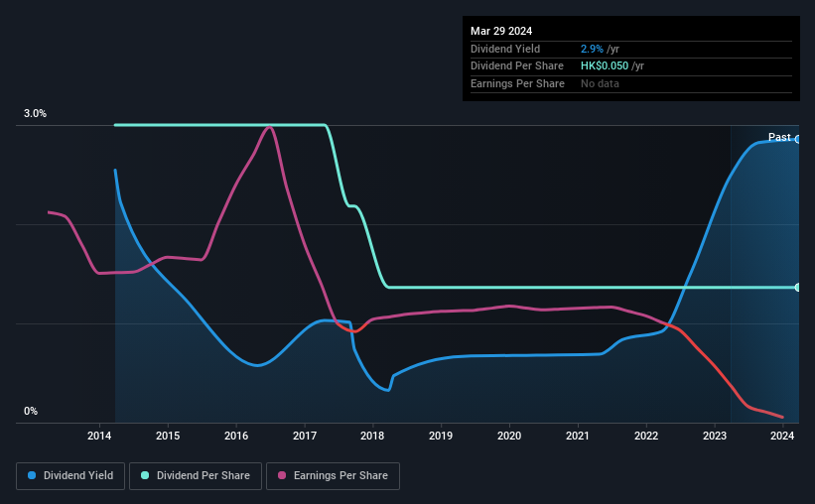Click the No data earnings value
This screenshot has width=815, height=504.
[x=600, y=83]
